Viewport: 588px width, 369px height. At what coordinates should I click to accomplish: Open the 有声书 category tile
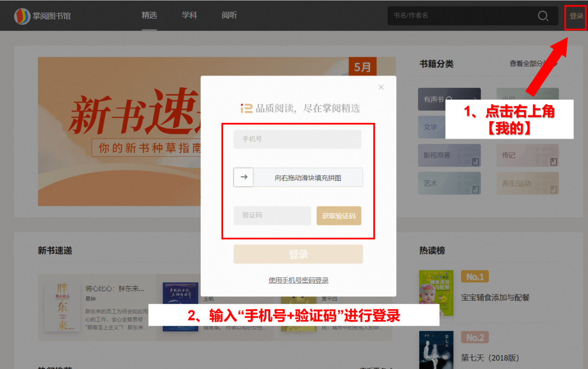449,99
